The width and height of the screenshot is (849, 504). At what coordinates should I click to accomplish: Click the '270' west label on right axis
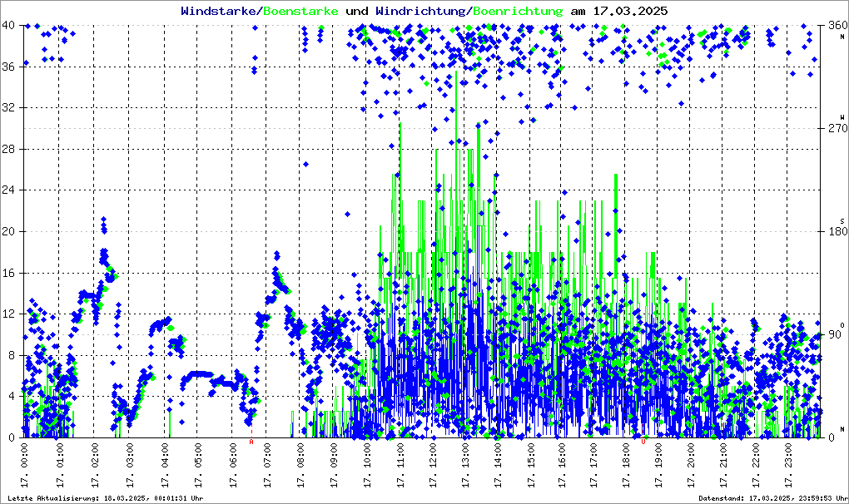[x=832, y=129]
